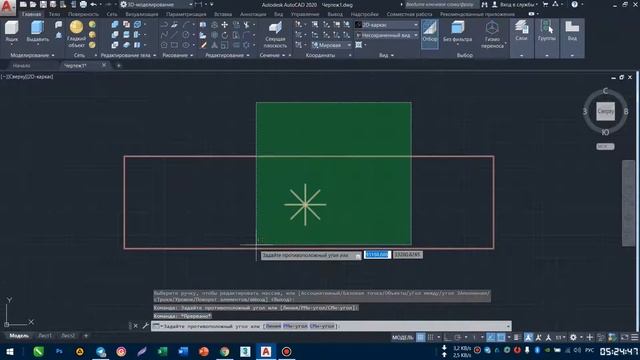Toggle ortho mode in status bar

pos(448,338)
